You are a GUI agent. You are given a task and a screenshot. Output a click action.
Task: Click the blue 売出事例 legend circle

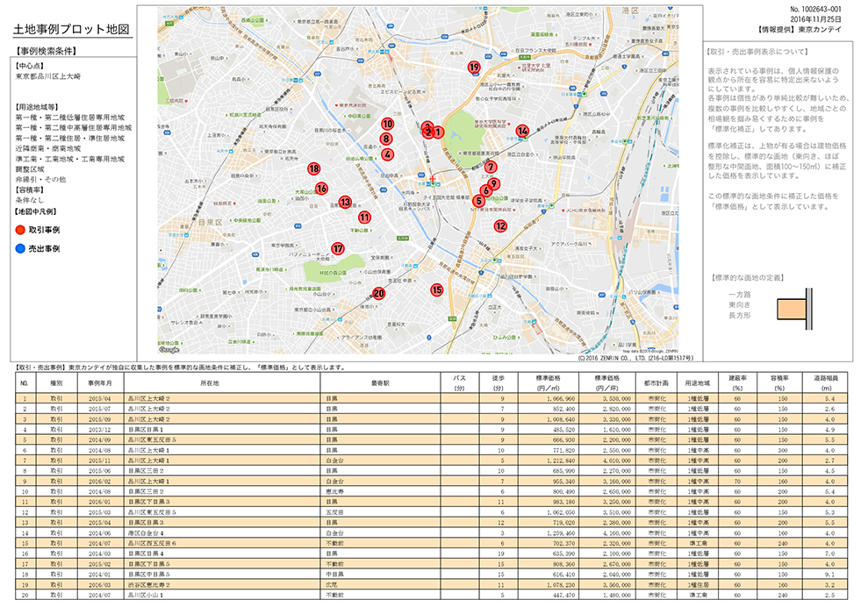pos(20,249)
